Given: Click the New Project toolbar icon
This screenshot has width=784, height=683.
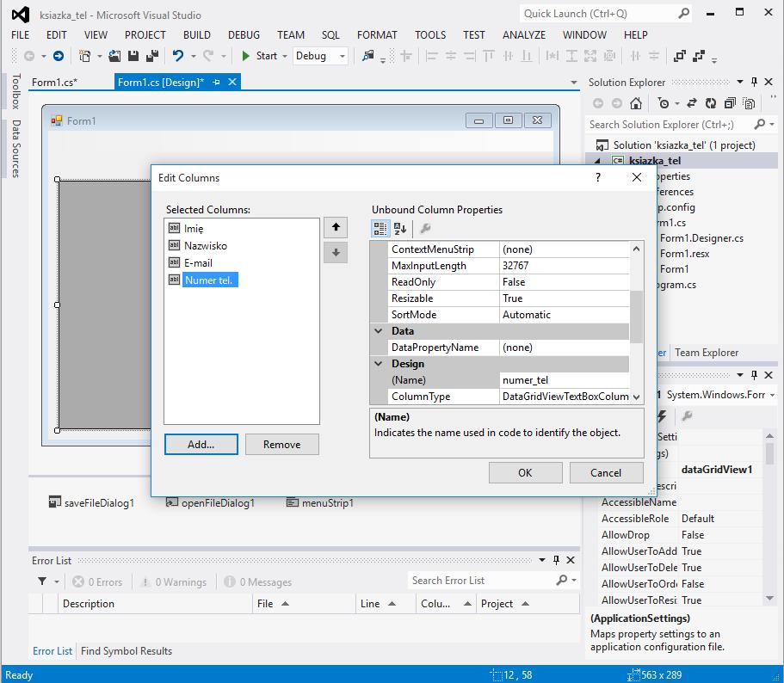Looking at the screenshot, I should (x=84, y=56).
